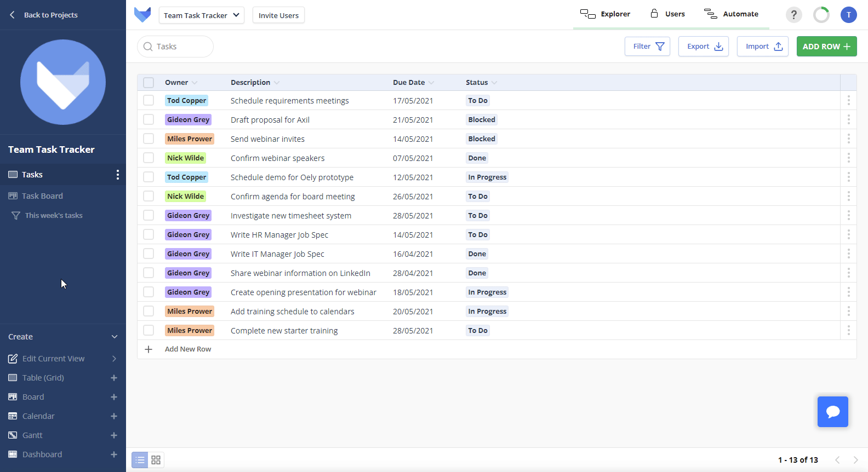The width and height of the screenshot is (868, 472).
Task: Open row menu for Add training schedule to calendars
Action: point(848,311)
